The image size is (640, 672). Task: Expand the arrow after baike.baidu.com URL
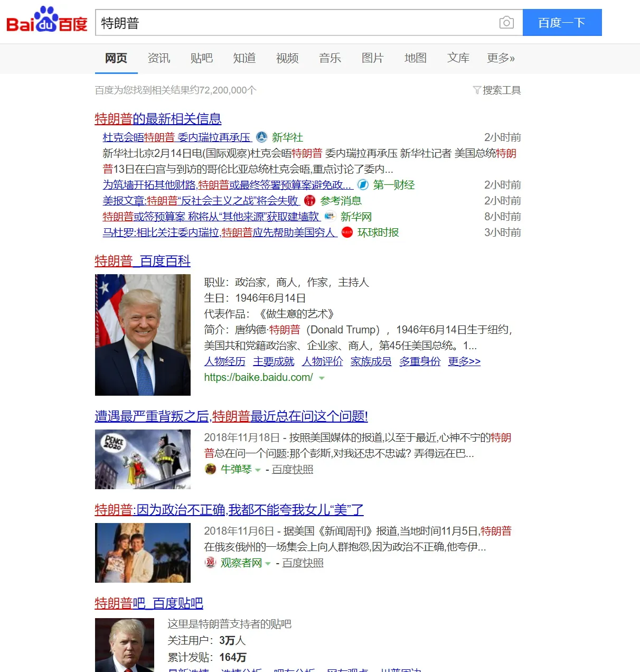[x=322, y=378]
